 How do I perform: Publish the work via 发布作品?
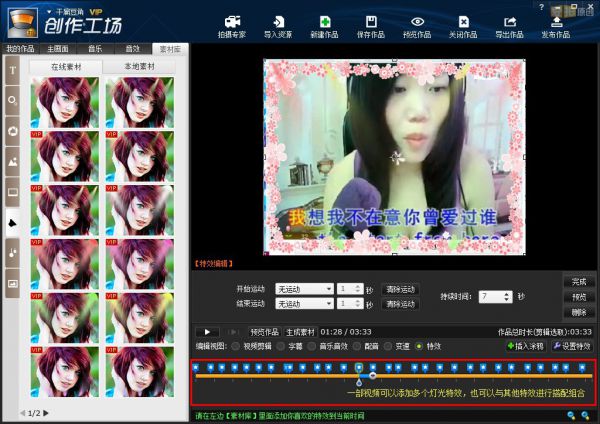coord(556,27)
